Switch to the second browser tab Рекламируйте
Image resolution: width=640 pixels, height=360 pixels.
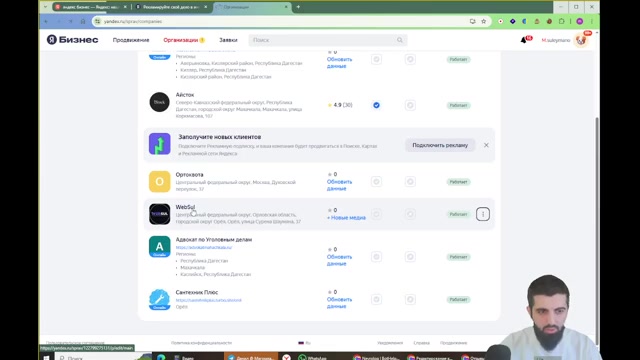(171, 7)
